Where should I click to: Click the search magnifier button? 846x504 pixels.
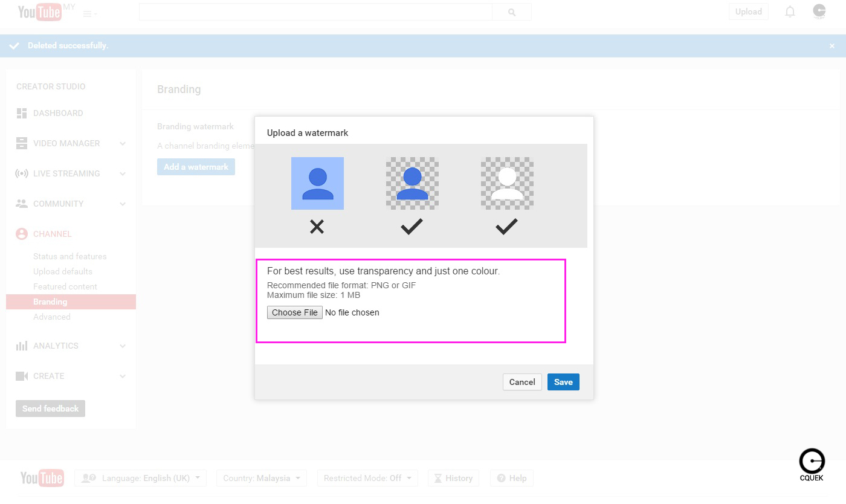(x=512, y=12)
